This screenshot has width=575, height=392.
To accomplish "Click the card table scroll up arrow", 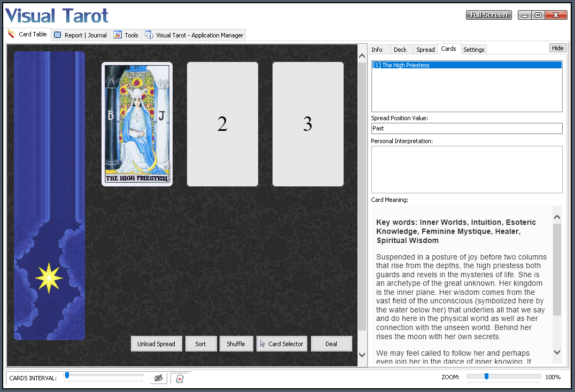I will [362, 56].
